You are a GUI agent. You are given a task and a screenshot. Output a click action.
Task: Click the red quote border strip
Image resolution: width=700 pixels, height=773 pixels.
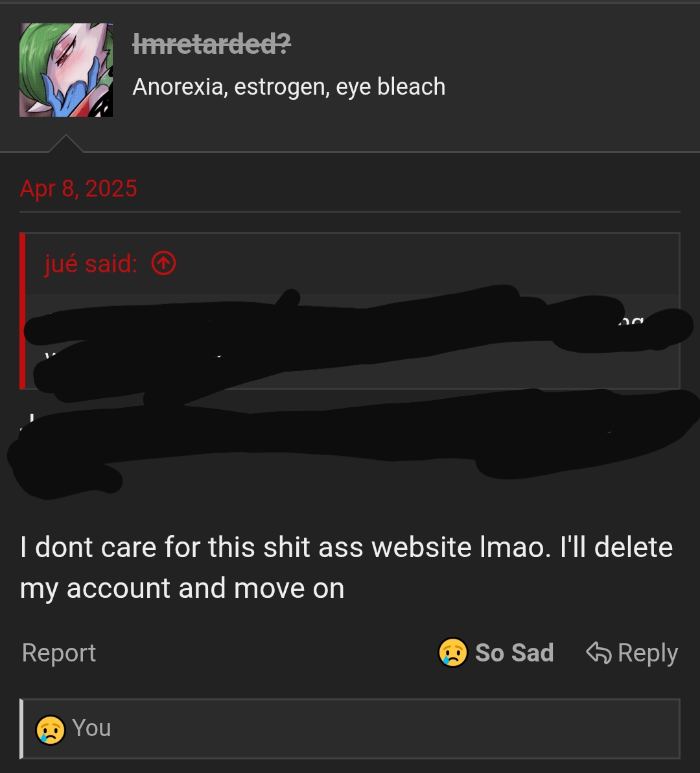coord(23,311)
